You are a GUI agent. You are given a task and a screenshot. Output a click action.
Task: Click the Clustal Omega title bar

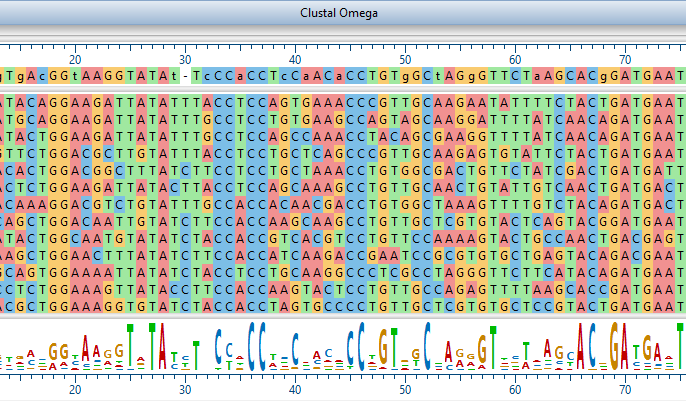coord(343,13)
